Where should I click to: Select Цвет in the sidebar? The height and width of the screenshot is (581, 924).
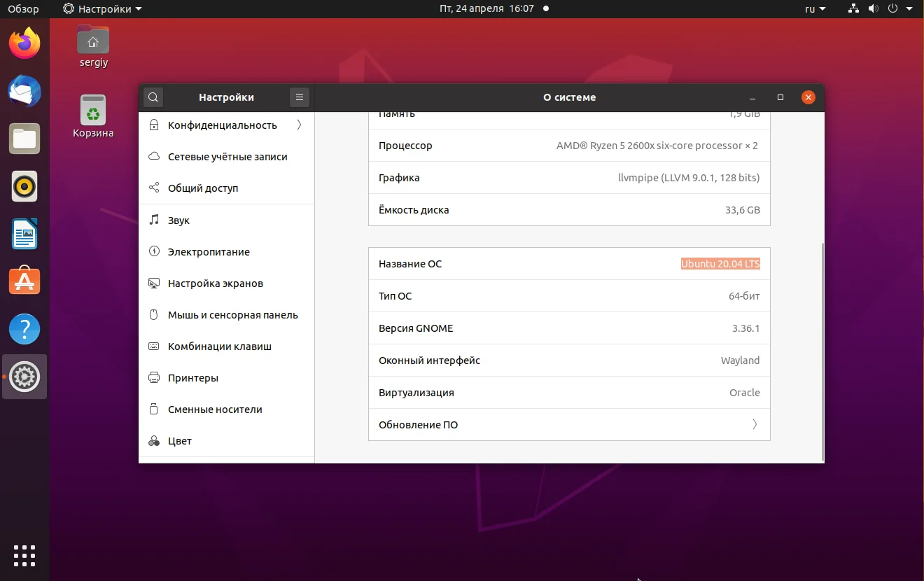pyautogui.click(x=227, y=441)
